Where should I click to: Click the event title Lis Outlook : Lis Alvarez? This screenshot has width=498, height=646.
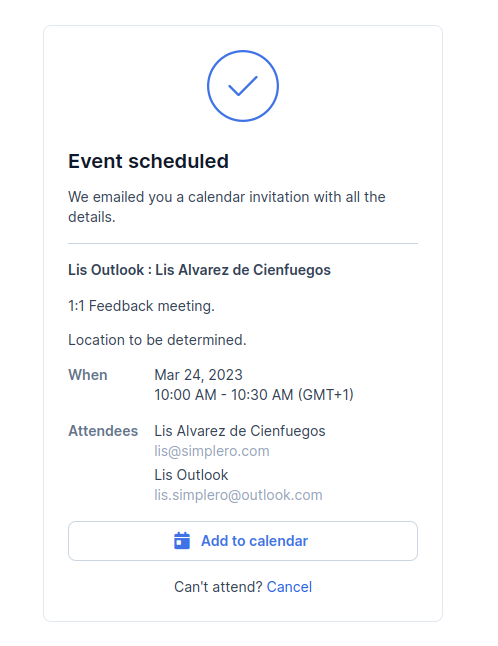[x=199, y=270]
